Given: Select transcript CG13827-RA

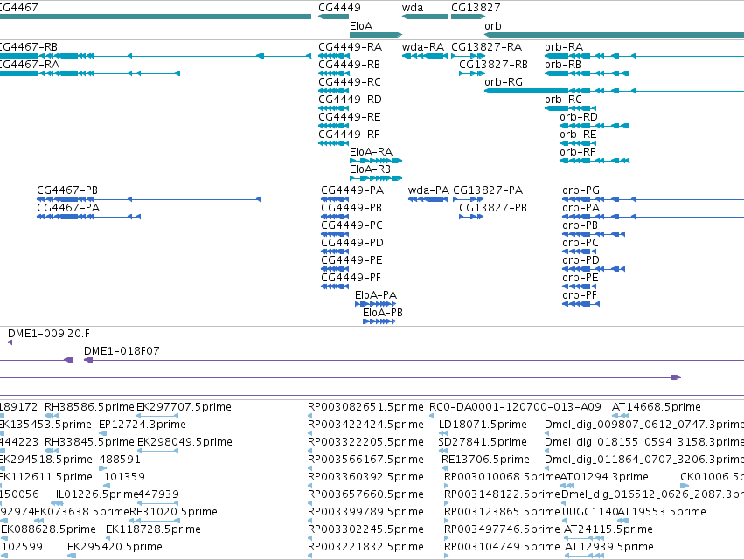Looking at the screenshot, I should [468, 56].
